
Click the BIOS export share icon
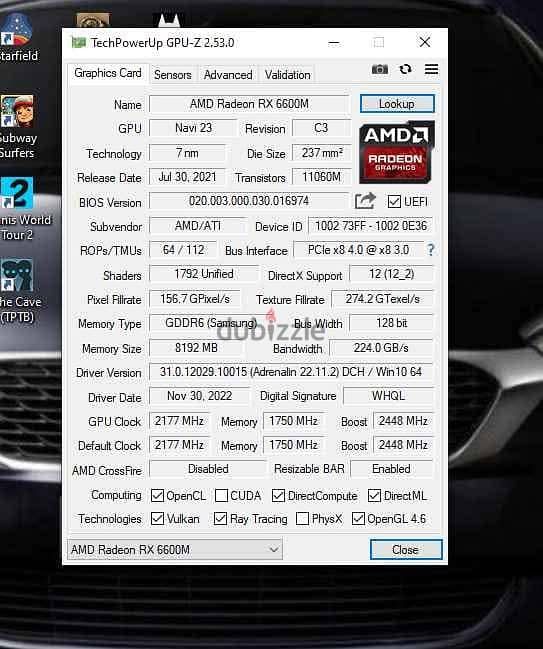pos(365,201)
